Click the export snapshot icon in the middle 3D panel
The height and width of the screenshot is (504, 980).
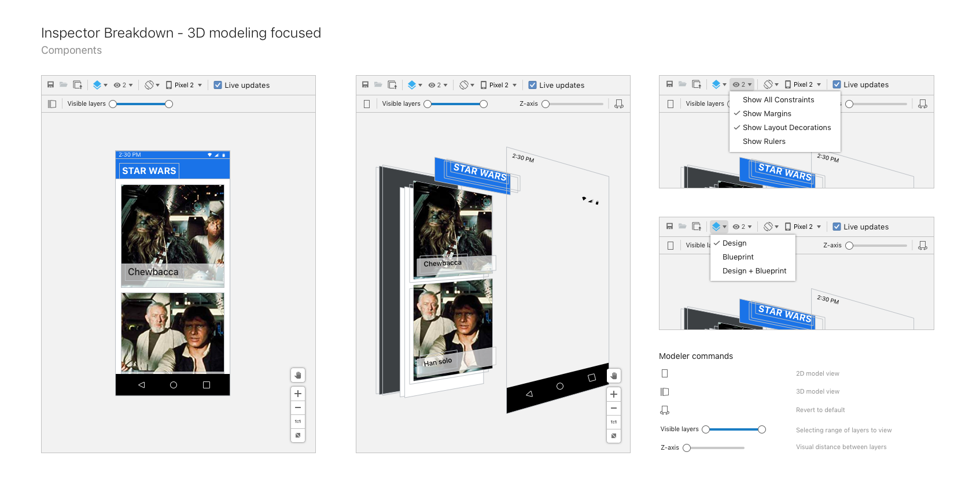[392, 85]
